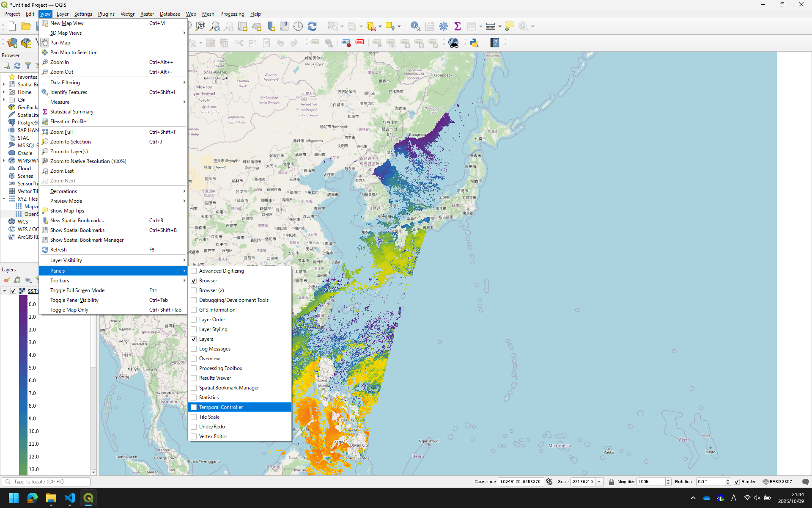This screenshot has width=812, height=508.
Task: Choose Toggle Full Screen Mode entry
Action: coord(77,290)
